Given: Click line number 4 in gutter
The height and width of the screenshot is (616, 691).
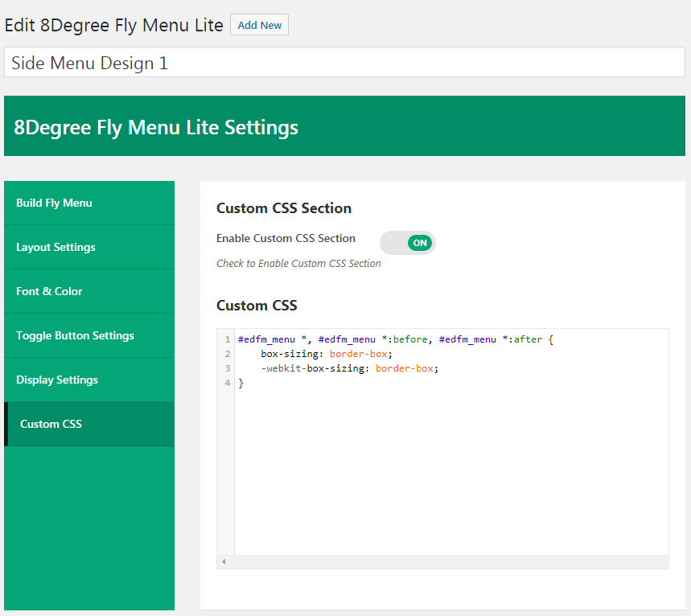Looking at the screenshot, I should point(228,383).
